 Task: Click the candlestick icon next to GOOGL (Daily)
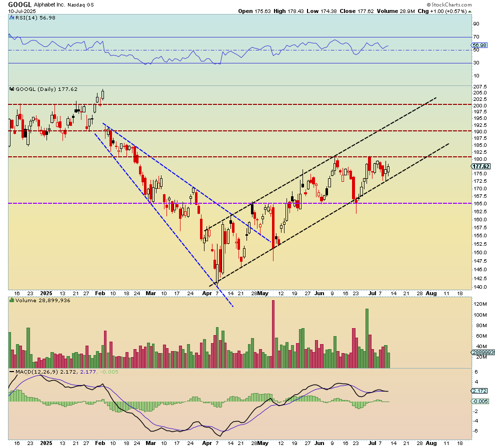tap(12, 89)
